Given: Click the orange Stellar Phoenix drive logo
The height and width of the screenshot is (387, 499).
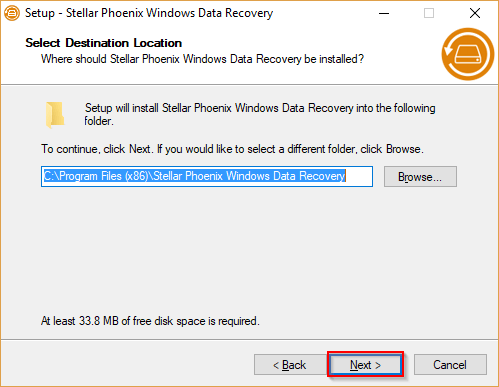Looking at the screenshot, I should coord(468,54).
